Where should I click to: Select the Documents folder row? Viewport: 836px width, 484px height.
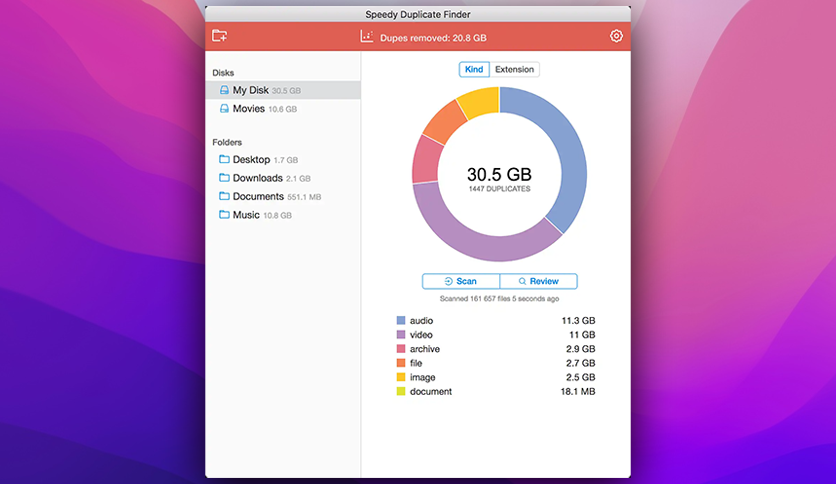(x=283, y=197)
